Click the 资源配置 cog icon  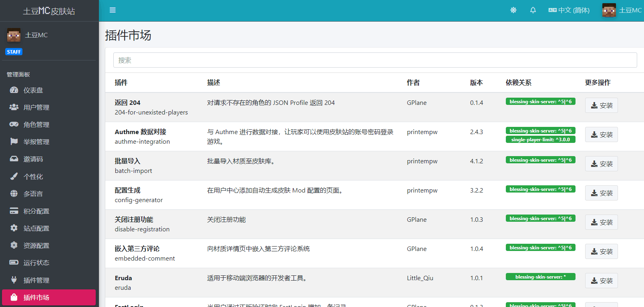click(x=14, y=245)
